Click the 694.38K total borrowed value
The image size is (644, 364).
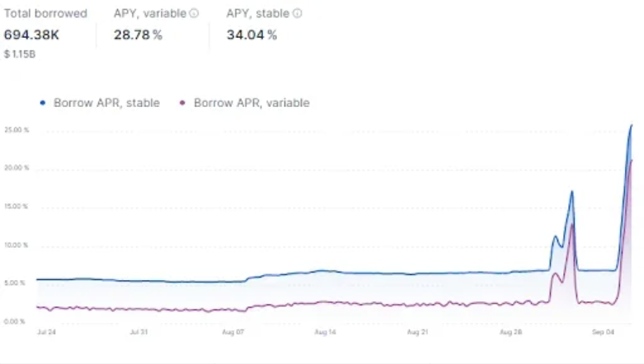pos(31,35)
